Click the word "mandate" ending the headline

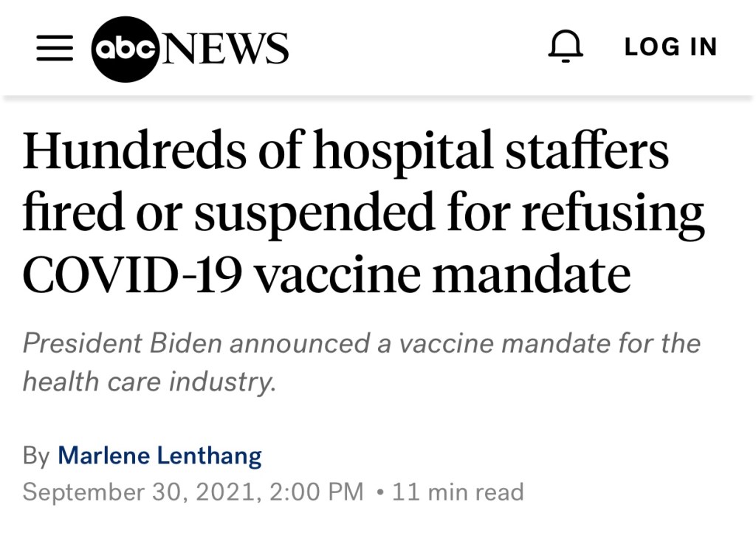click(531, 275)
